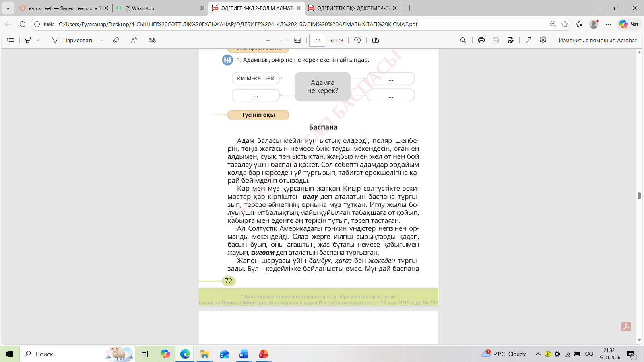Screen dimensions: 644x362
Task: Select the eraser tool
Action: click(x=116, y=40)
